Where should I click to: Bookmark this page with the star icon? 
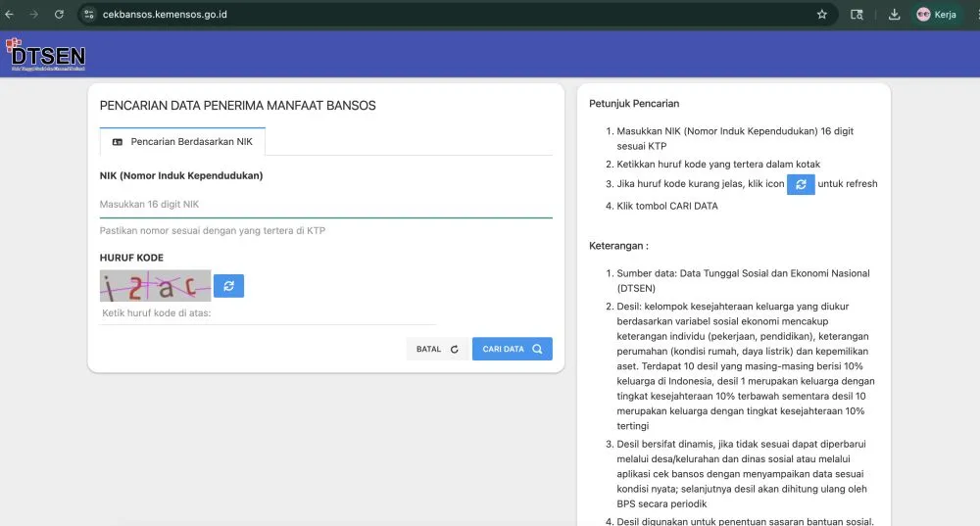(822, 15)
